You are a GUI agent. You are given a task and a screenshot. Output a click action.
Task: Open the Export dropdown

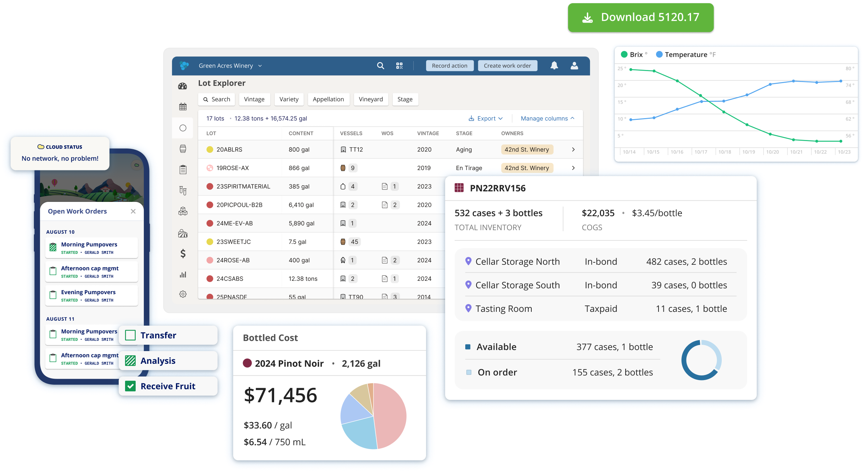(485, 118)
